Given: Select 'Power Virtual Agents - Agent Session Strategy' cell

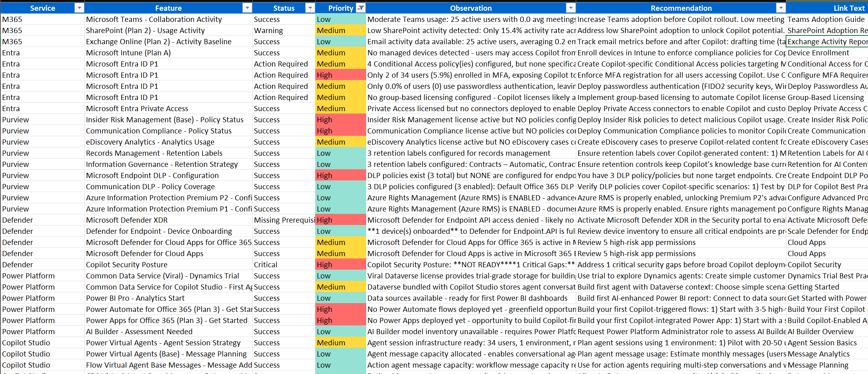Looking at the screenshot, I should point(168,343).
